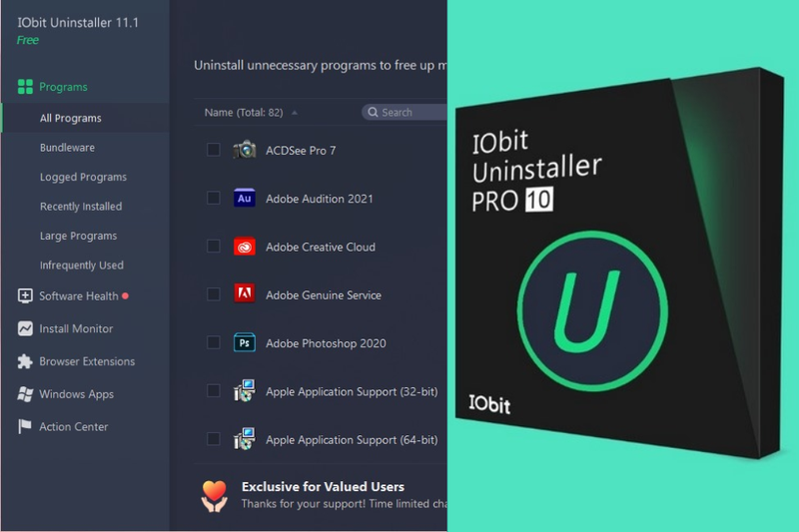Viewport: 799px width, 532px height.
Task: Click the Action Center flag icon
Action: (24, 426)
